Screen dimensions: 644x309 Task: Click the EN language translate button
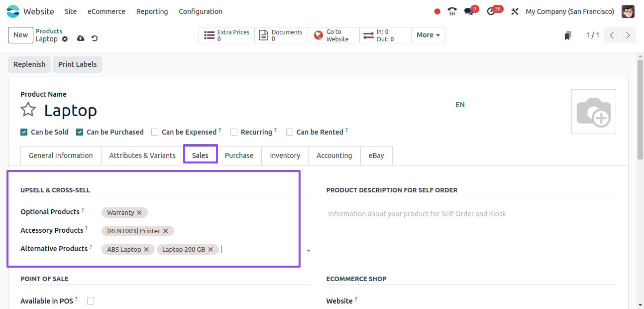point(460,105)
